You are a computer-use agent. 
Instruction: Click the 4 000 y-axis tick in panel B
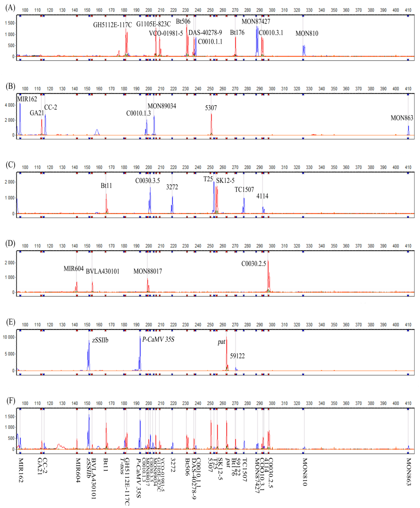[x=10, y=105]
